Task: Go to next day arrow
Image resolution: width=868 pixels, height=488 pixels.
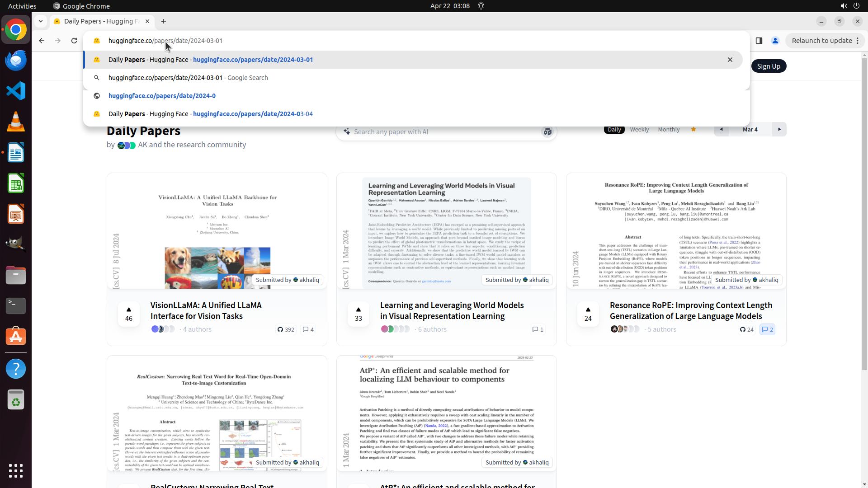Action: (x=779, y=129)
